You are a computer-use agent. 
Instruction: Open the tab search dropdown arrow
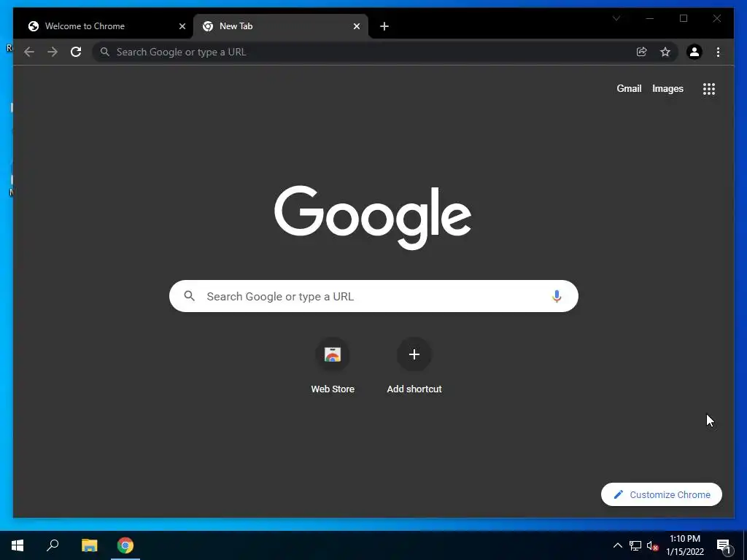click(x=616, y=18)
